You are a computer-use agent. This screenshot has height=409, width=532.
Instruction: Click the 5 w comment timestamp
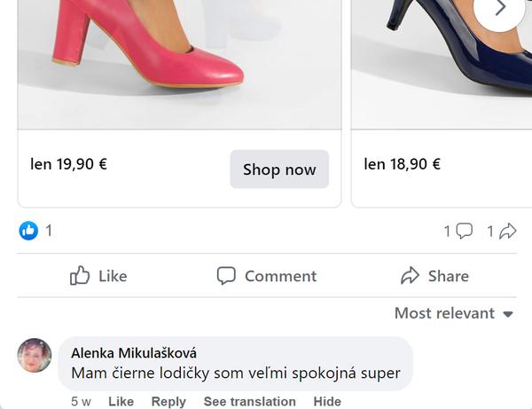point(81,401)
